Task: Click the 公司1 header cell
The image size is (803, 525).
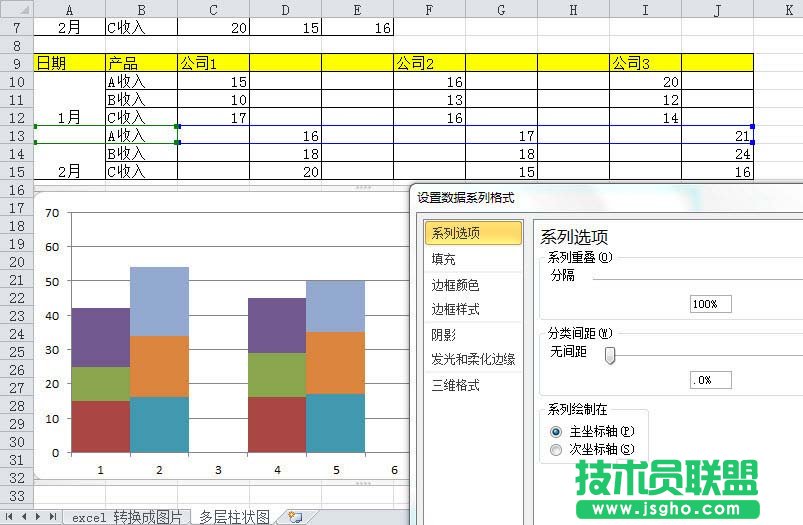Action: click(x=214, y=63)
